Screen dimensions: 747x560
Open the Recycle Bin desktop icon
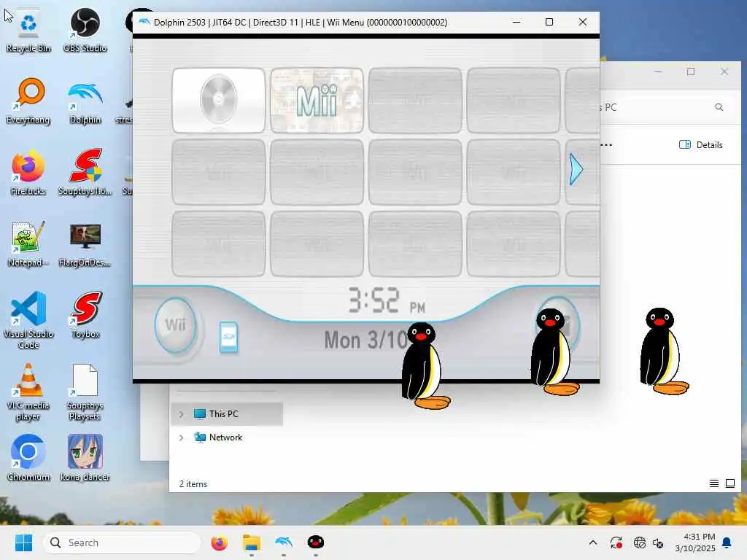(28, 31)
